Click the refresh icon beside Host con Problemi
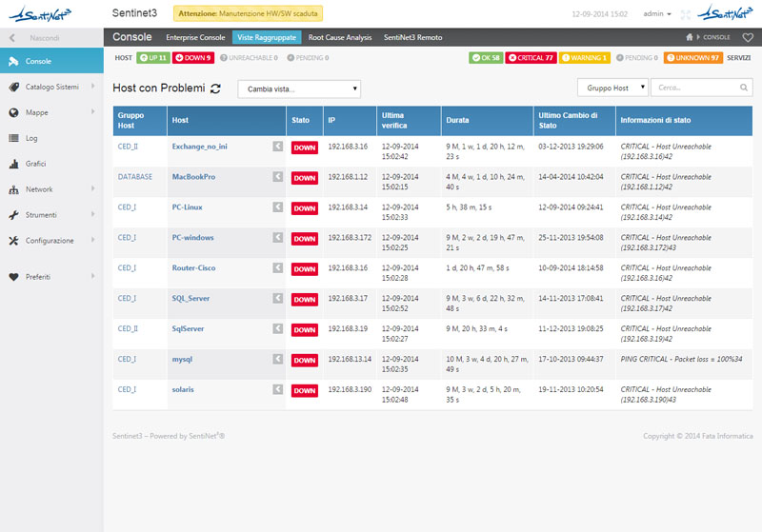This screenshot has height=532, width=762. tap(216, 89)
